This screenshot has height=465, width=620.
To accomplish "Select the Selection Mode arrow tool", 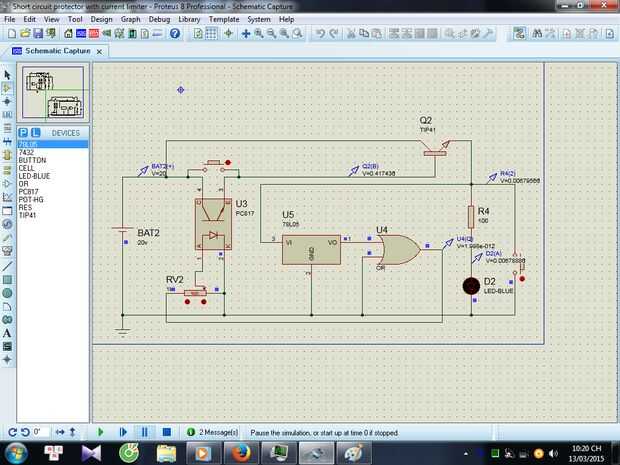I will tap(7, 75).
